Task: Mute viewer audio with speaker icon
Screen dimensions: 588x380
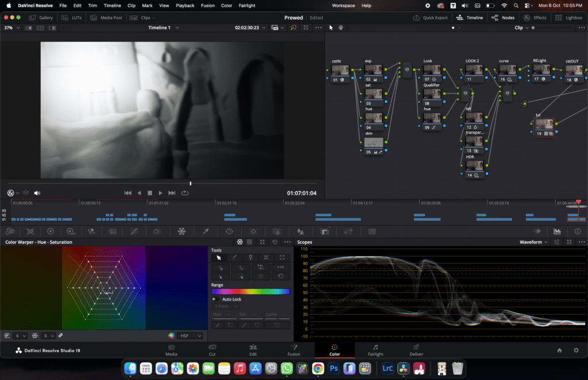Action: tap(37, 193)
